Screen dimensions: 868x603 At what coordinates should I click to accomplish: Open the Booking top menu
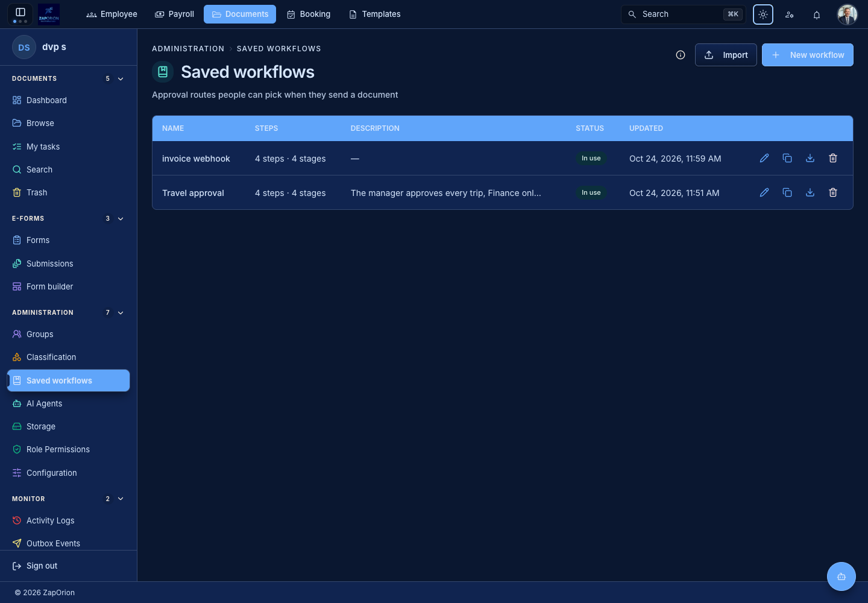coord(309,14)
